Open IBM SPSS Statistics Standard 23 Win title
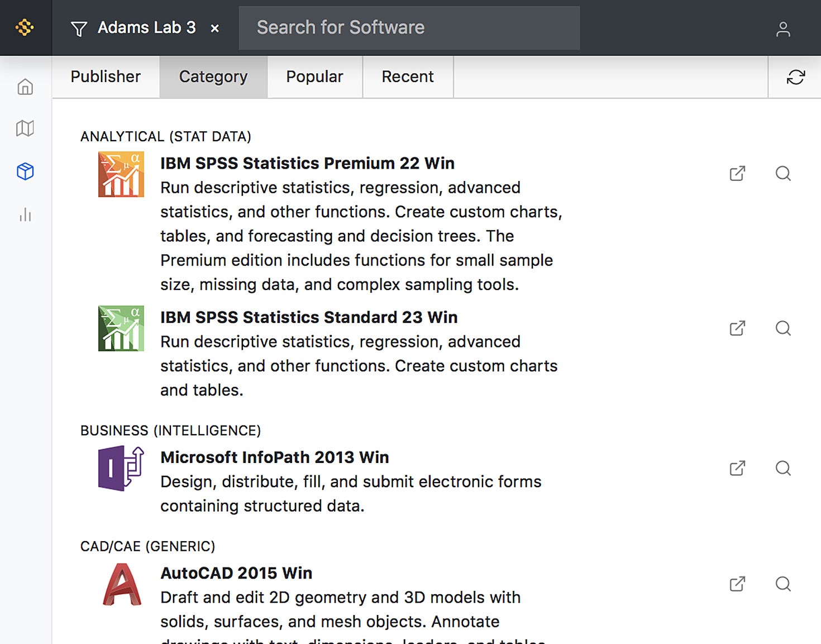 [x=309, y=317]
